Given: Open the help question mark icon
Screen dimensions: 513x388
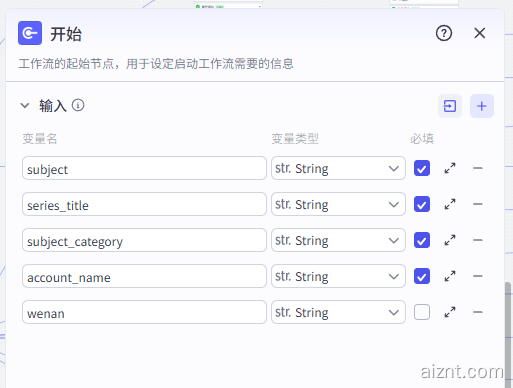Looking at the screenshot, I should pos(444,33).
